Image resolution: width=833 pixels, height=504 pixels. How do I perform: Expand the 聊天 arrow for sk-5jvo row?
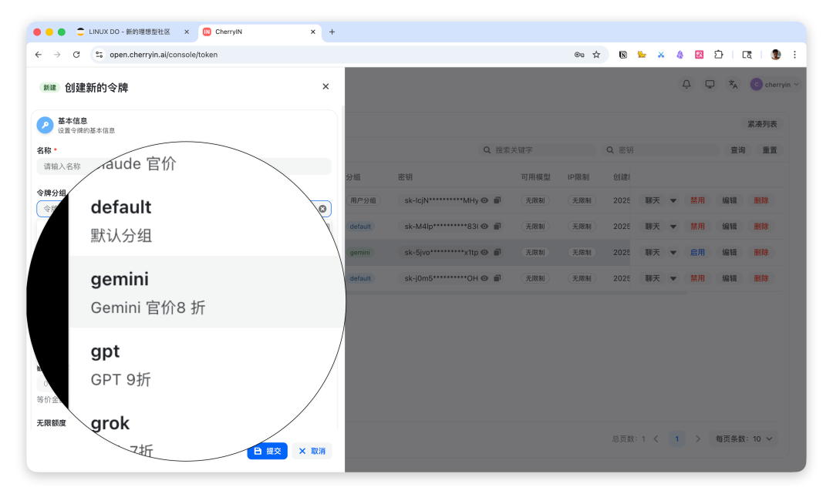point(673,253)
